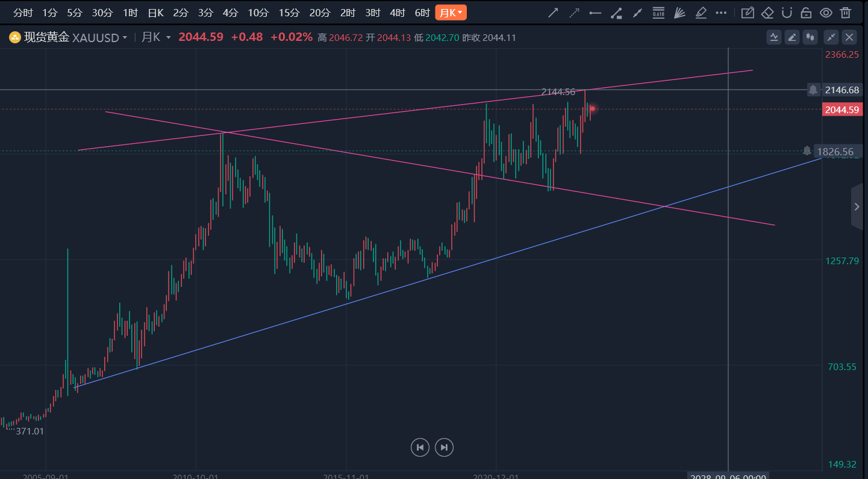Jump to next bar playback button
This screenshot has width=868, height=479.
[x=444, y=447]
